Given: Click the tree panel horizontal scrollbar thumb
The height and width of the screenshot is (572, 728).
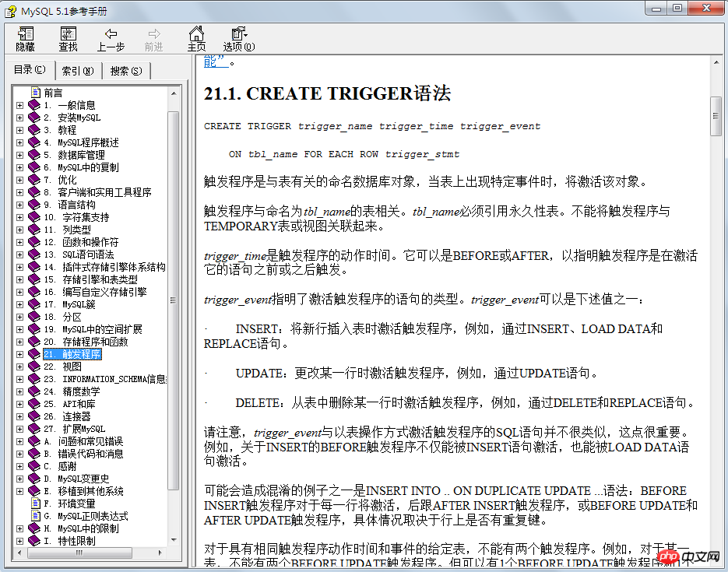Looking at the screenshot, I should coord(79,553).
